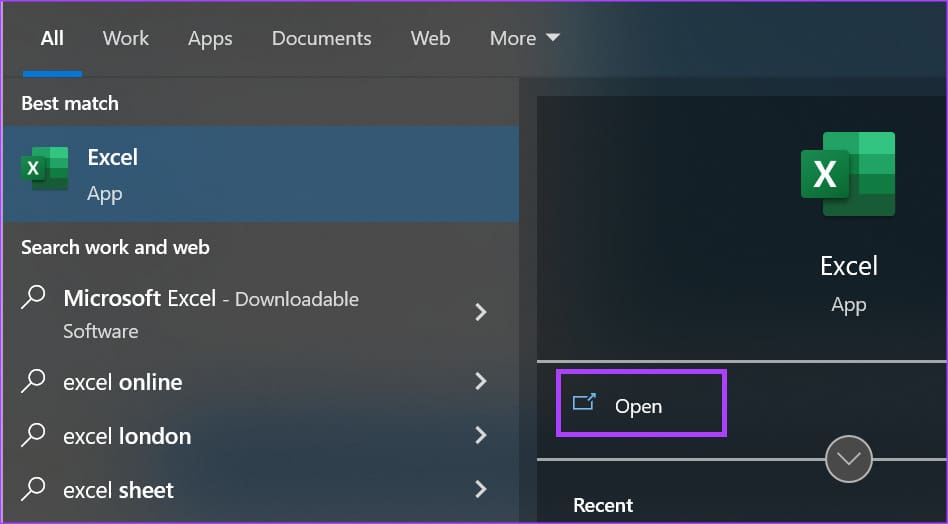Select the Excel App best match result
Viewport: 948px width, 524px height.
point(261,173)
